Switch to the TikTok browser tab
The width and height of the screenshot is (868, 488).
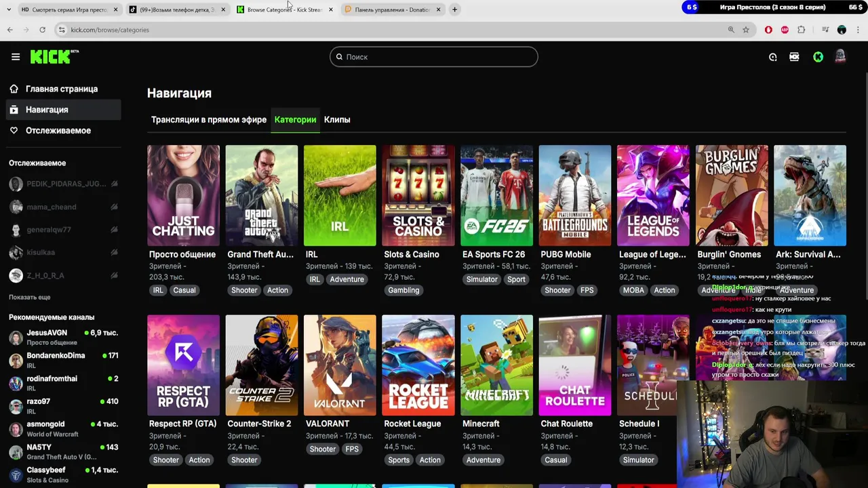pos(178,9)
